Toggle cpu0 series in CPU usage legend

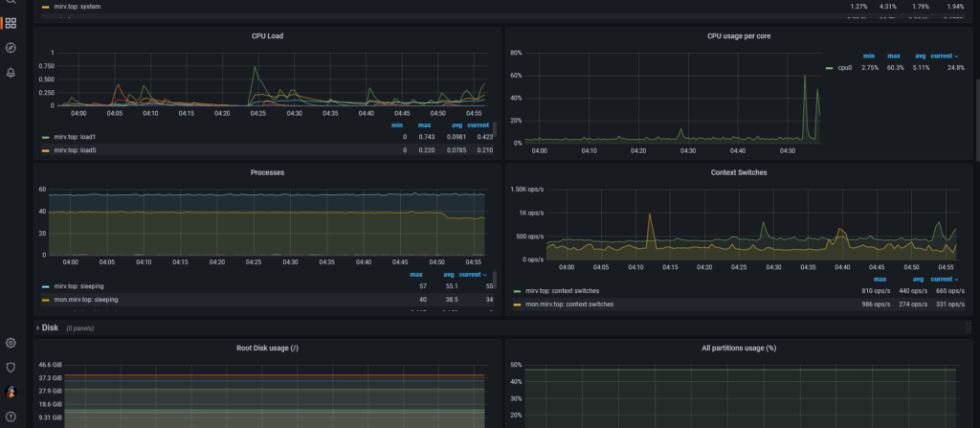[x=844, y=68]
